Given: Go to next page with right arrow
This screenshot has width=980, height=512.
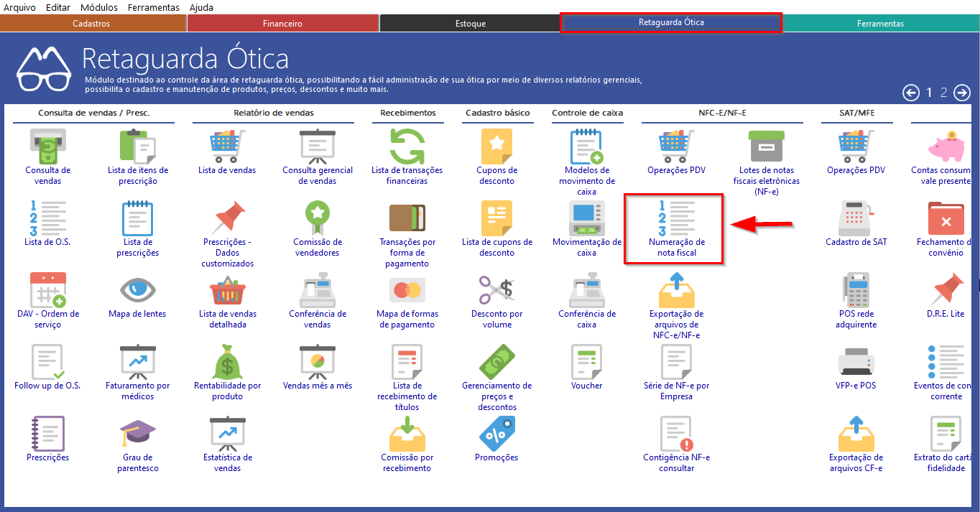Looking at the screenshot, I should click(961, 93).
